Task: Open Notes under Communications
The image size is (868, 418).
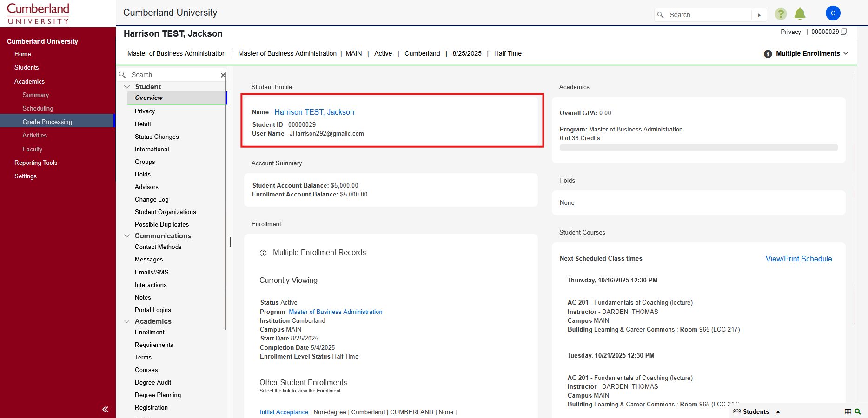Action: tap(143, 297)
